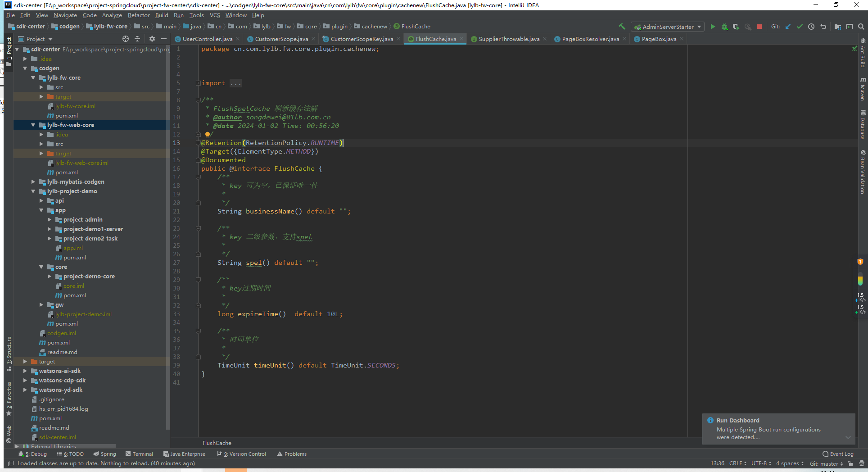The width and height of the screenshot is (868, 472).
Task: Click the Hector inspector icon in the status bar
Action: coord(861,463)
